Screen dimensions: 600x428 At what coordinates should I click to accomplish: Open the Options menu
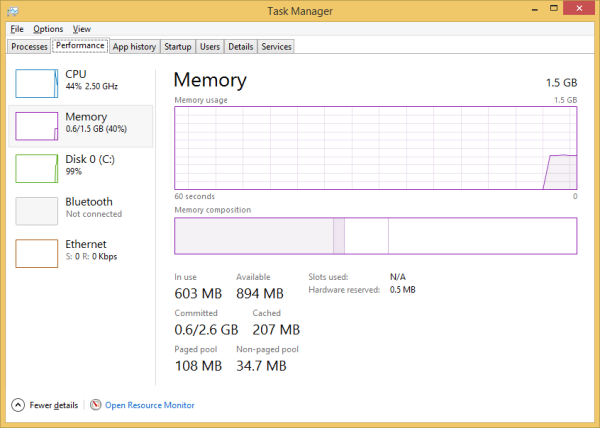(x=48, y=29)
